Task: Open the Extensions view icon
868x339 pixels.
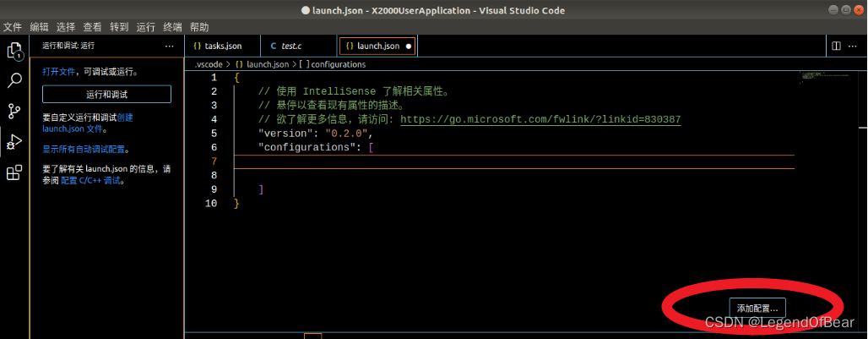Action: point(14,172)
